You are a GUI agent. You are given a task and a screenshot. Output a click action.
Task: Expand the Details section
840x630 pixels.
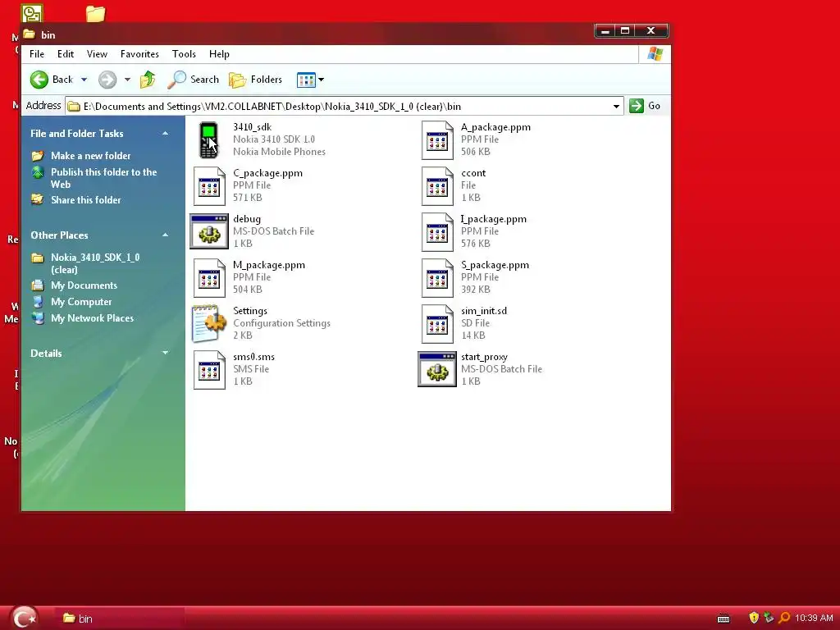click(166, 353)
